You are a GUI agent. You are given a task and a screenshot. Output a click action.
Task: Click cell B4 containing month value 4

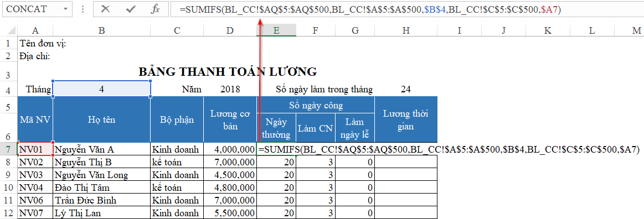pos(102,89)
